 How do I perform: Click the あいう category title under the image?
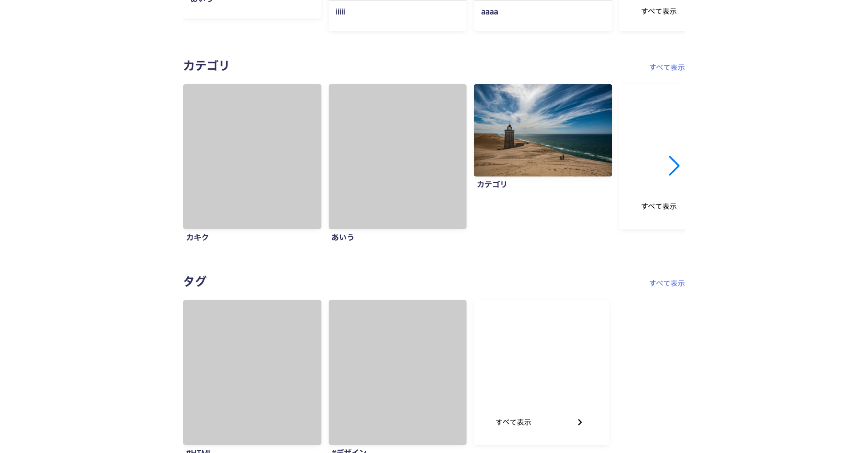click(343, 238)
